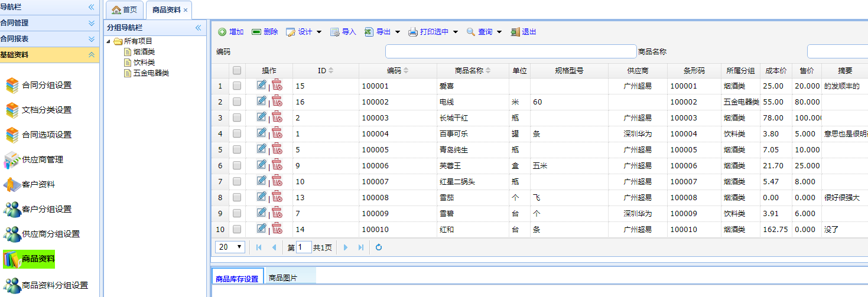Select 五金电器类 in group tree

[151, 73]
